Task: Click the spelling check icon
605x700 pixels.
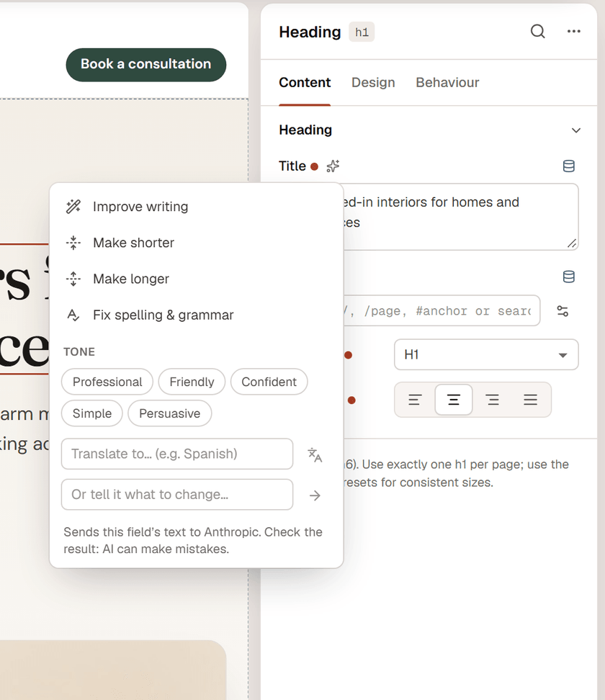Action: (x=73, y=315)
